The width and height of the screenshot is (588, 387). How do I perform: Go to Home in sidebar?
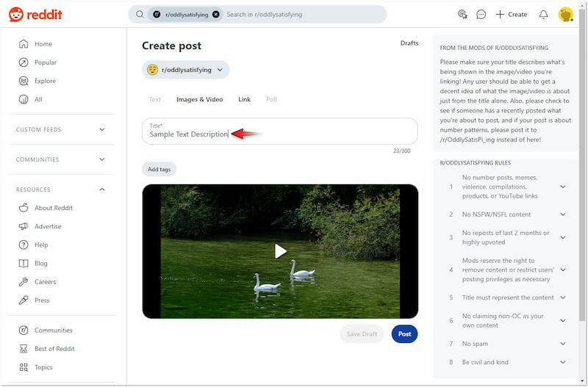(x=43, y=44)
